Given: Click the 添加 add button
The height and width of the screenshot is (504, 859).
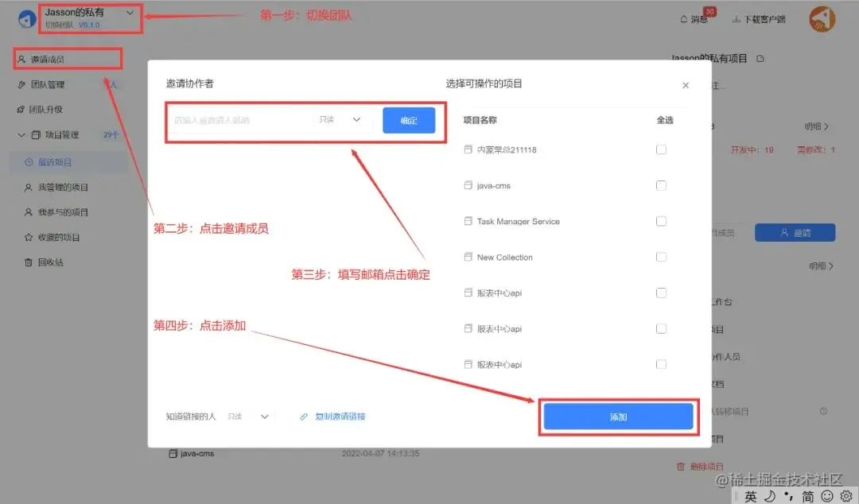Looking at the screenshot, I should click(619, 416).
